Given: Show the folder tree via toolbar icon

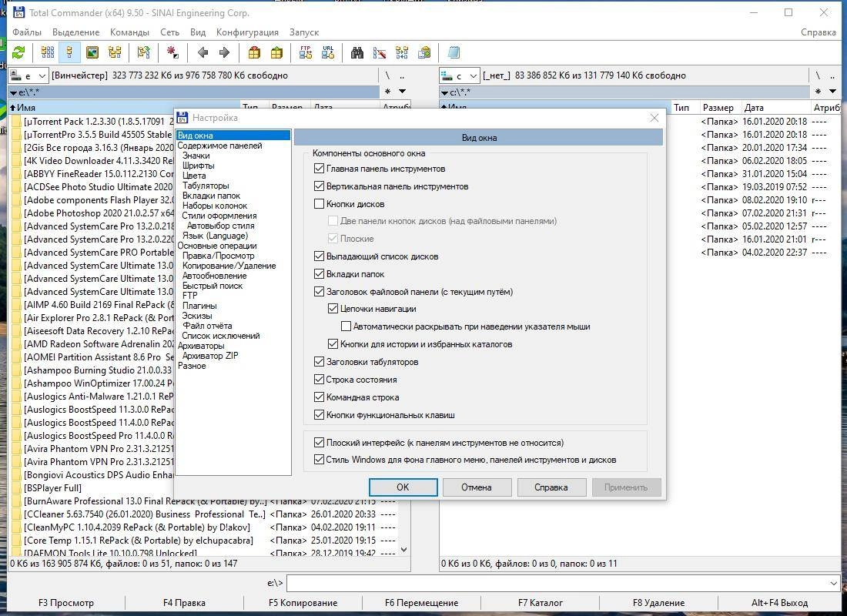Looking at the screenshot, I should click(115, 52).
